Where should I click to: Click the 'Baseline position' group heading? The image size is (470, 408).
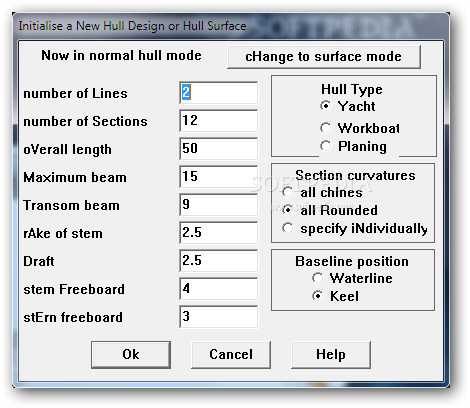pos(352,261)
